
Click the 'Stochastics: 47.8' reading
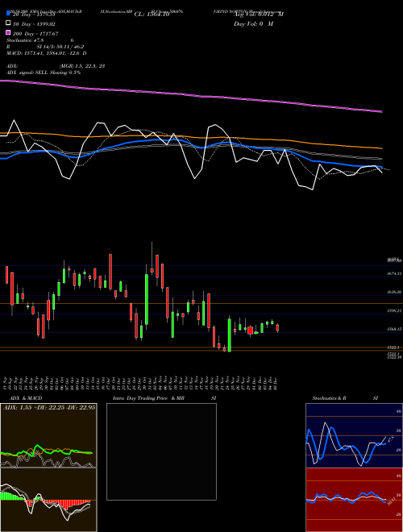pyautogui.click(x=25, y=40)
